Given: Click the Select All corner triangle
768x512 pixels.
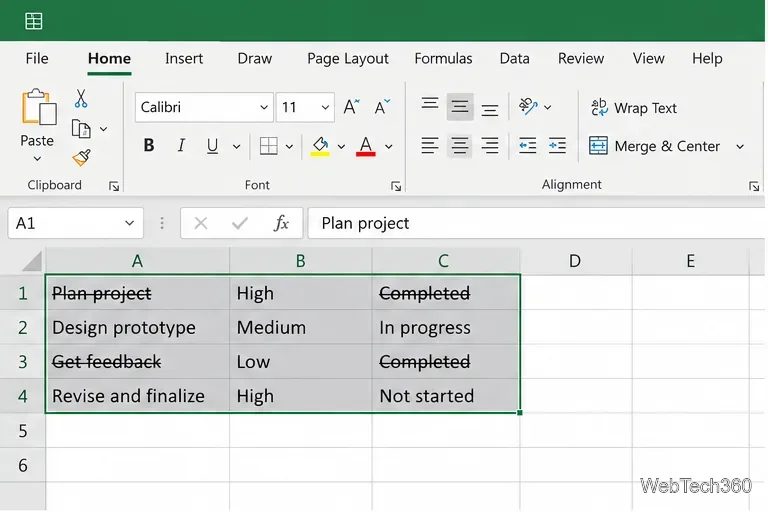Looking at the screenshot, I should pos(33,261).
